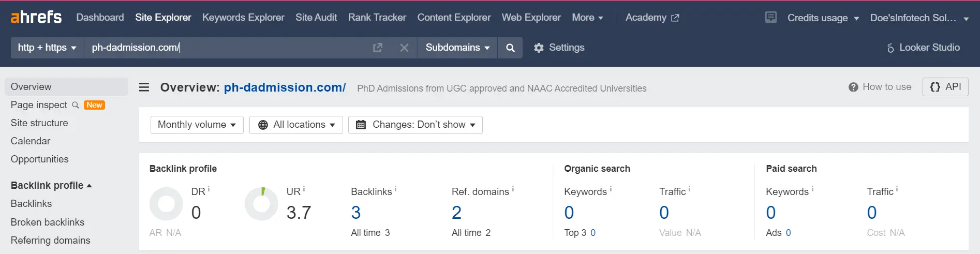Open Changes: Don't show dropdown
980x254 pixels.
[x=415, y=125]
